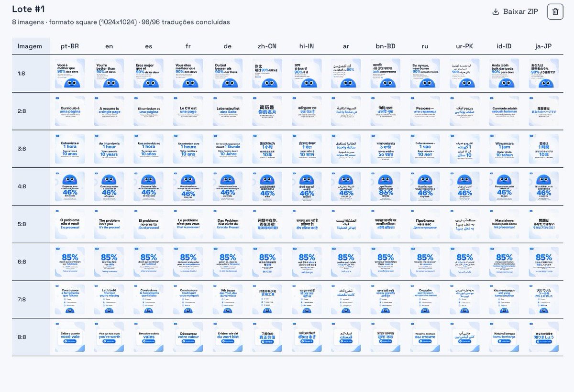The image size is (574, 392).
Task: Click the pt-BR column header
Action: [70, 46]
